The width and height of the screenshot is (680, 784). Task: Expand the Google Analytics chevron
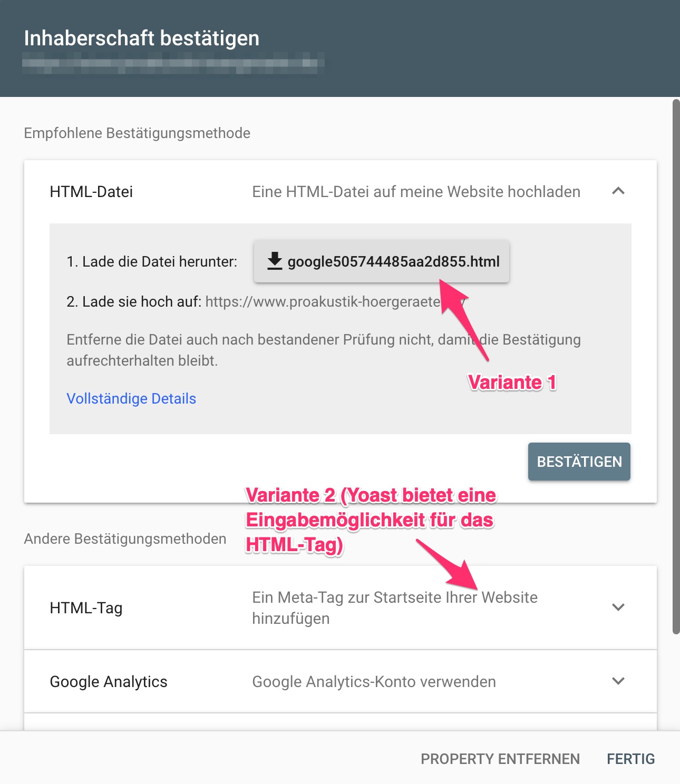click(618, 681)
